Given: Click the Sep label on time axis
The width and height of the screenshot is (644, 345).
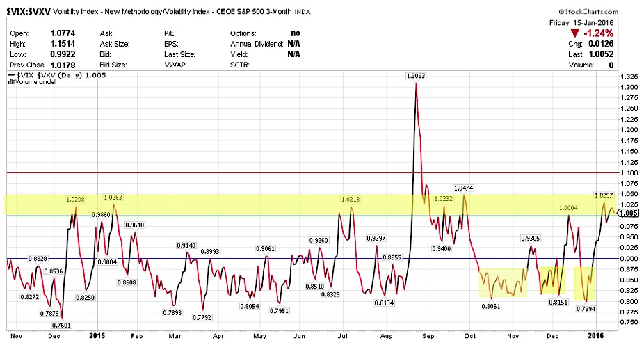Looking at the screenshot, I should click(x=428, y=337).
